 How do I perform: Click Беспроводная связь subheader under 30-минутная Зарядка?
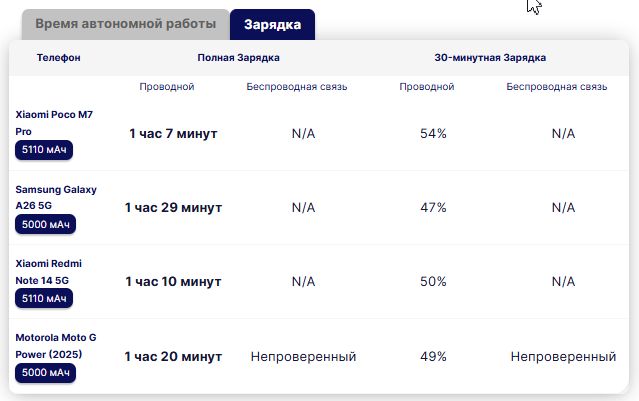coord(556,87)
